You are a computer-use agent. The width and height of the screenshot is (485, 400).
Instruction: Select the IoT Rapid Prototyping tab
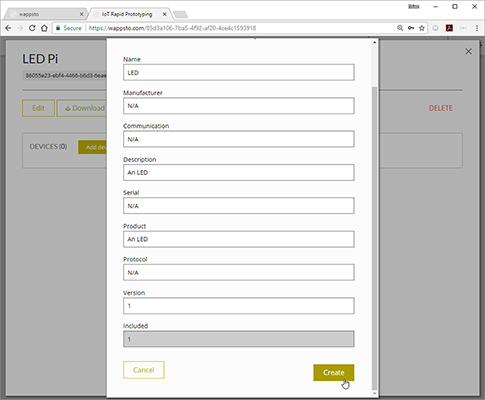(x=130, y=14)
